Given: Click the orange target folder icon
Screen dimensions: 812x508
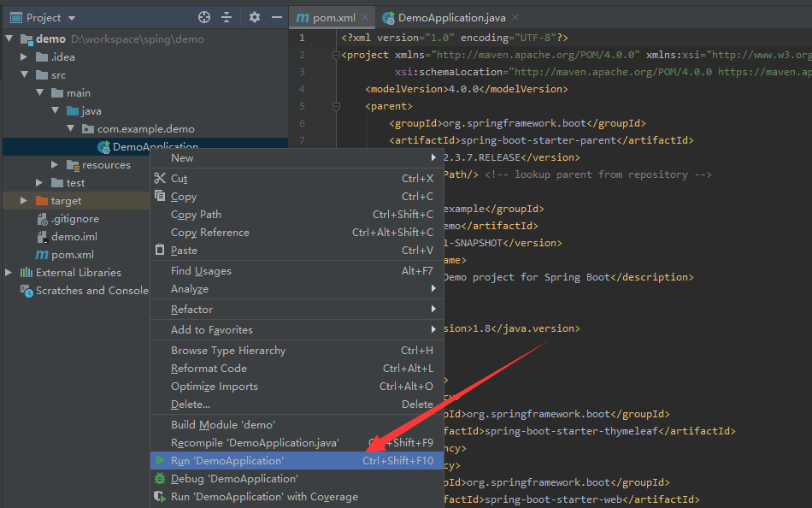Looking at the screenshot, I should pos(42,201).
